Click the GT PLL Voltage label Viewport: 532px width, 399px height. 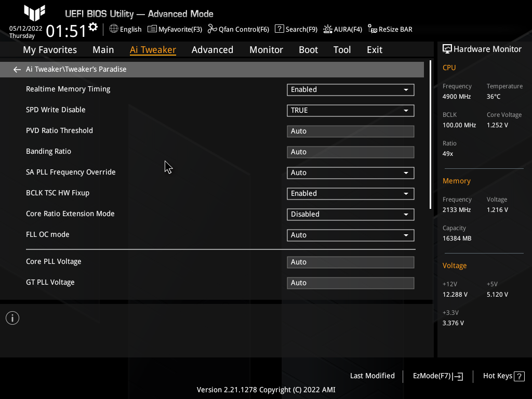50,283
